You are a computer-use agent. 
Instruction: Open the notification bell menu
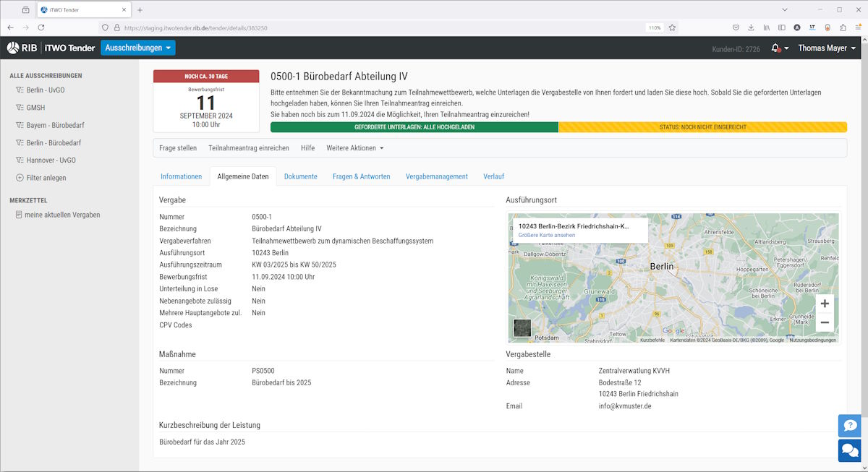point(780,48)
